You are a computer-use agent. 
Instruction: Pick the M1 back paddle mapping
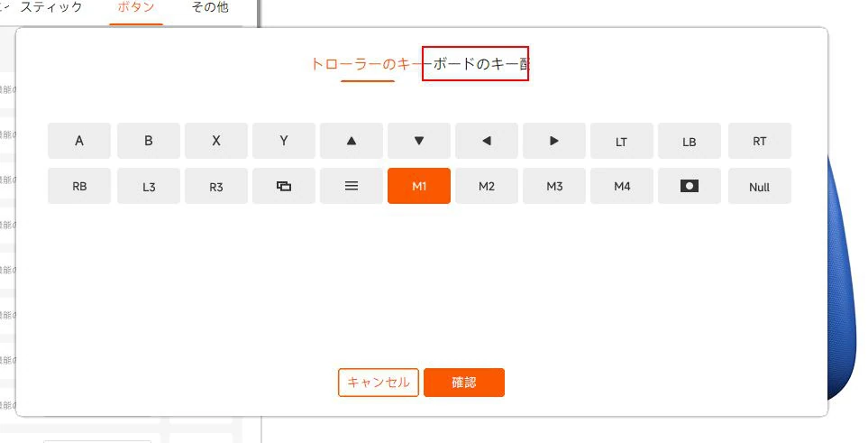[419, 186]
